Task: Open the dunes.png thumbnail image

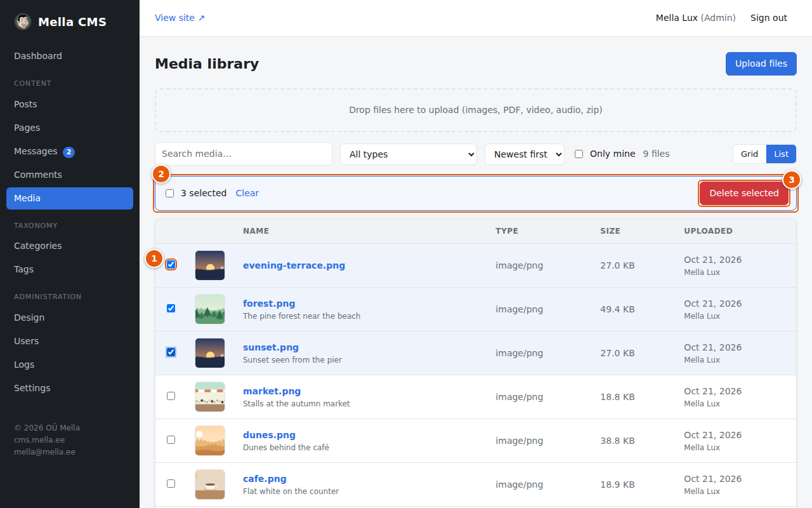Action: pyautogui.click(x=210, y=441)
